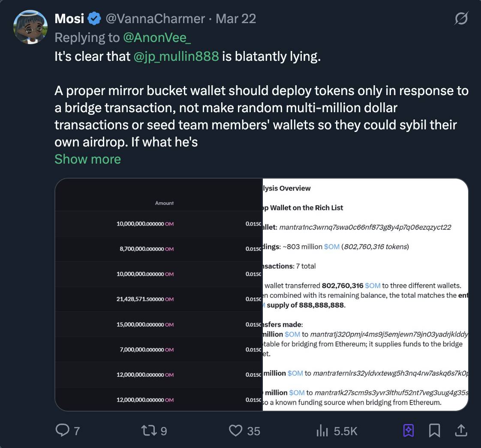Open the @jp_mullin888 mention link

coord(176,56)
